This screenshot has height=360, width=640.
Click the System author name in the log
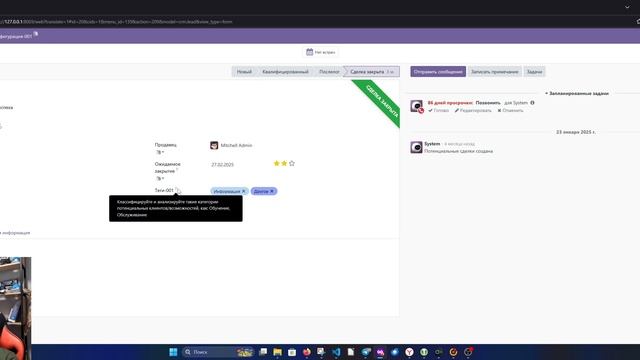point(432,144)
